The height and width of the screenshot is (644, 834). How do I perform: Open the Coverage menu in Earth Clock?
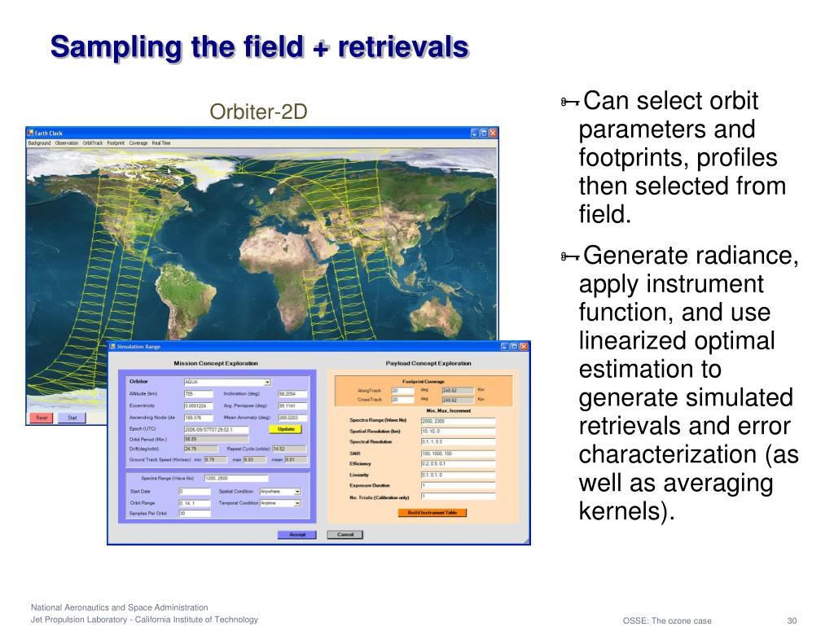click(x=138, y=143)
